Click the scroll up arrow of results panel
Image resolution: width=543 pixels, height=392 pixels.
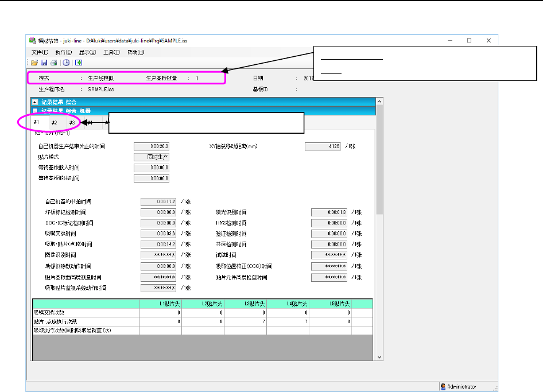point(379,102)
